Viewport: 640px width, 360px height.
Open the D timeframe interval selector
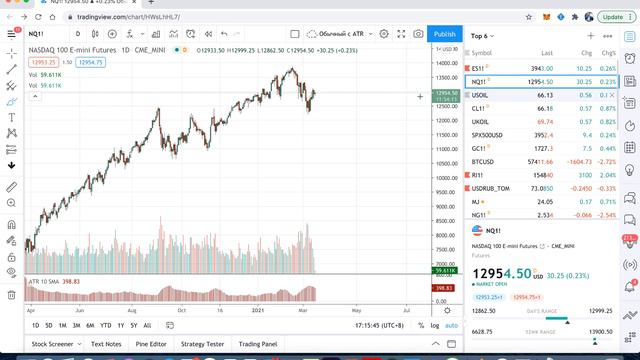click(x=78, y=34)
